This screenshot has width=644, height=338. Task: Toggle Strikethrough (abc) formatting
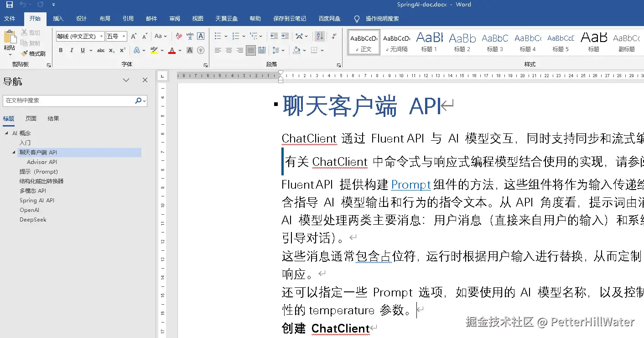click(101, 50)
